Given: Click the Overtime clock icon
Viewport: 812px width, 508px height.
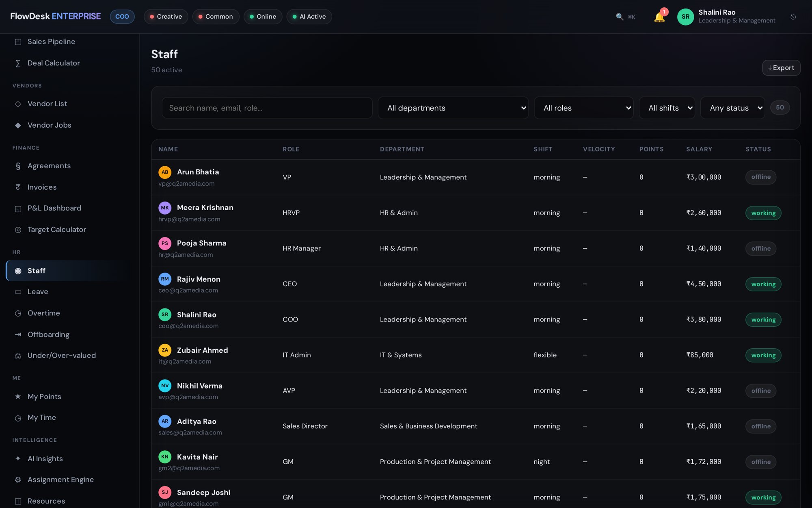Looking at the screenshot, I should coord(18,313).
